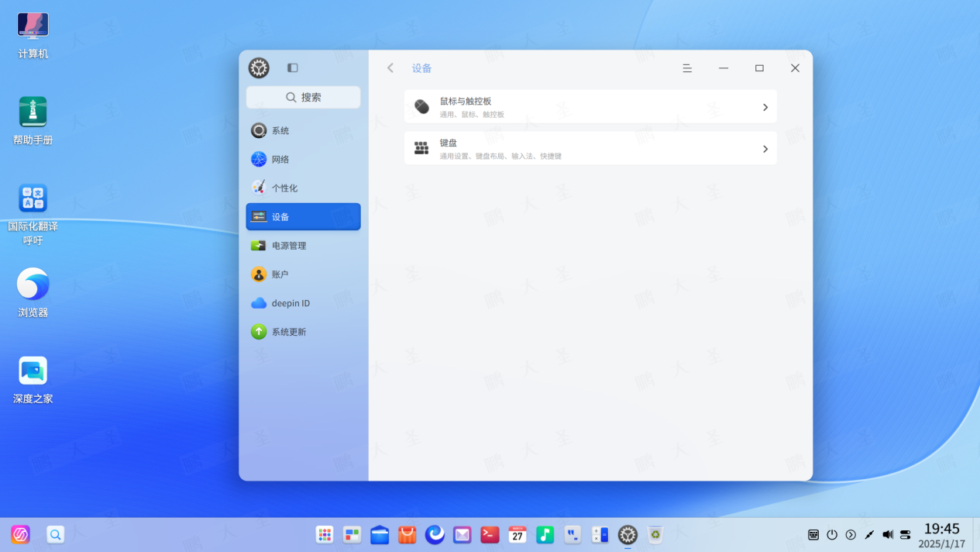980x552 pixels.
Task: Click the plug-shaped tray icon
Action: [869, 534]
